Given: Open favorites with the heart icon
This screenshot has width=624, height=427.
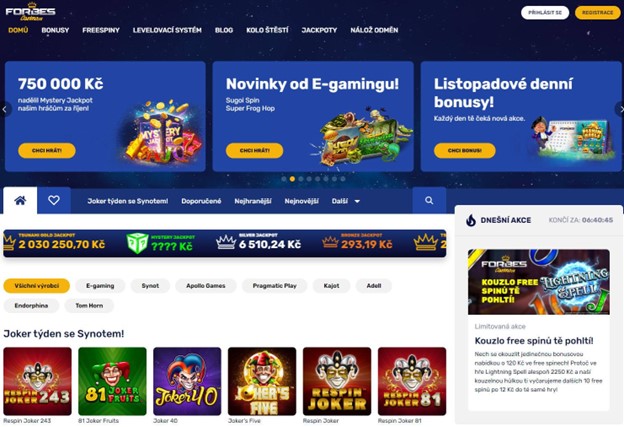Looking at the screenshot, I should point(54,200).
